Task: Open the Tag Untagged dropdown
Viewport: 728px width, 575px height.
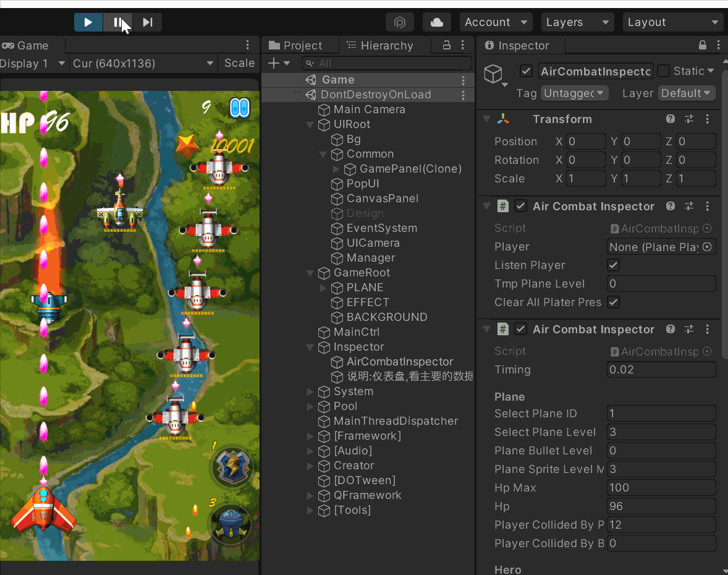Action: click(574, 93)
